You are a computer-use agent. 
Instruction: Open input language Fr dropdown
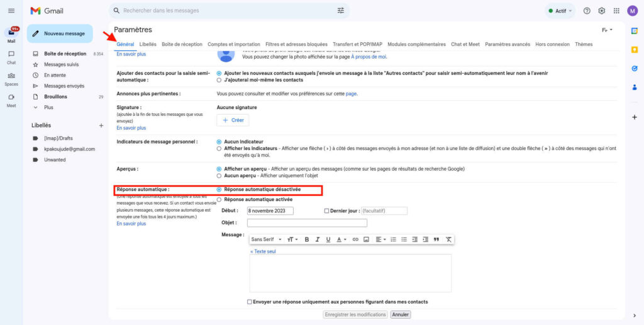[x=607, y=30]
